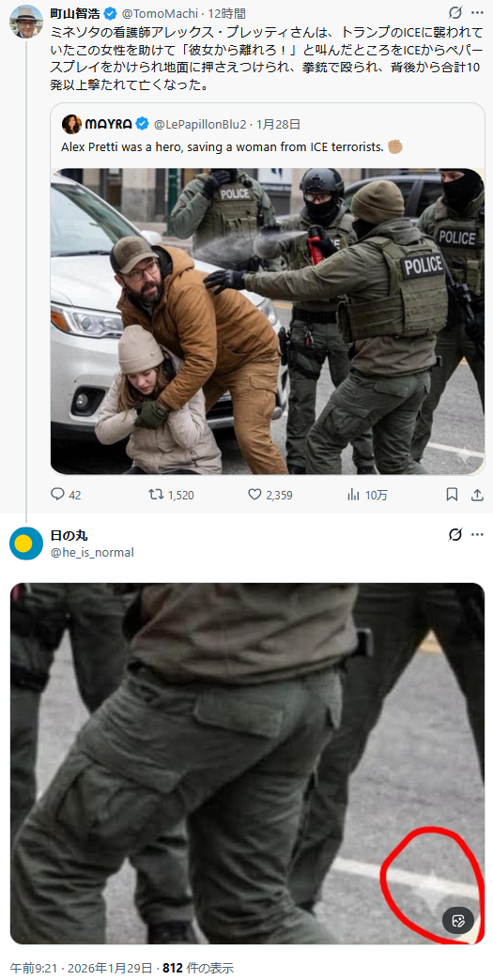This screenshot has width=493, height=980.
Task: Bookmark 町山智浩's post
Action: coord(452,495)
